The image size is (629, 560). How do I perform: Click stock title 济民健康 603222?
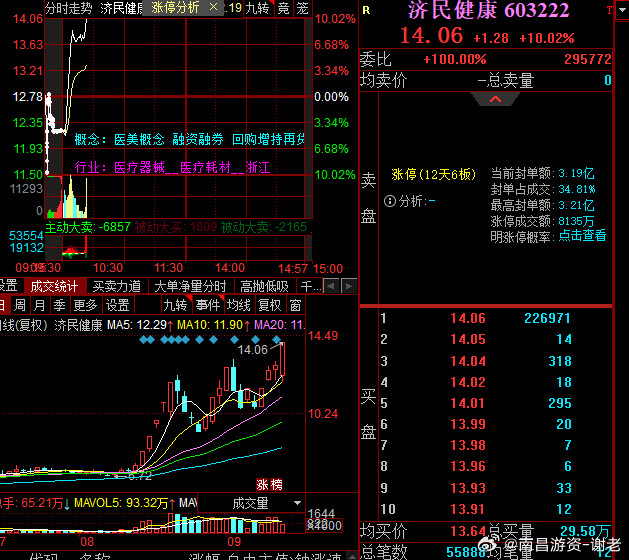click(x=489, y=10)
